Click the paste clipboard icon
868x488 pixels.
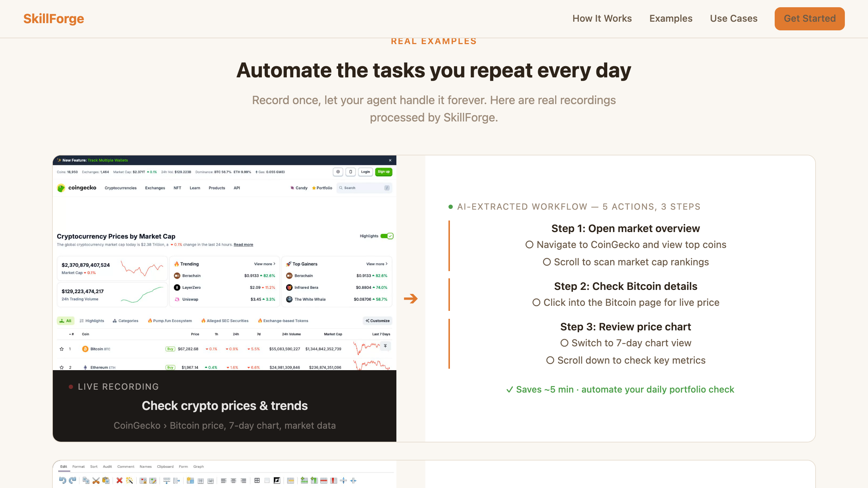[106, 480]
